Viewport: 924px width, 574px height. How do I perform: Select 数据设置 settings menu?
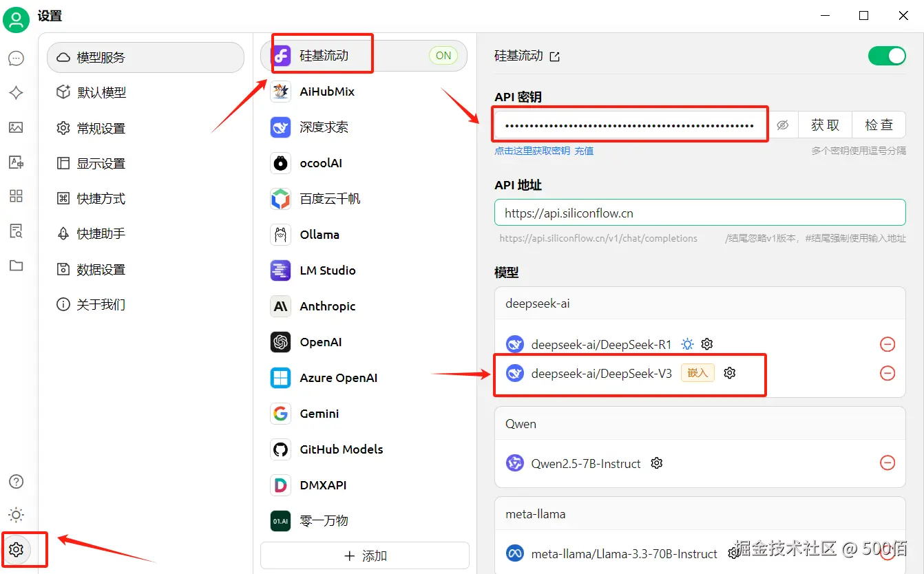click(x=145, y=269)
